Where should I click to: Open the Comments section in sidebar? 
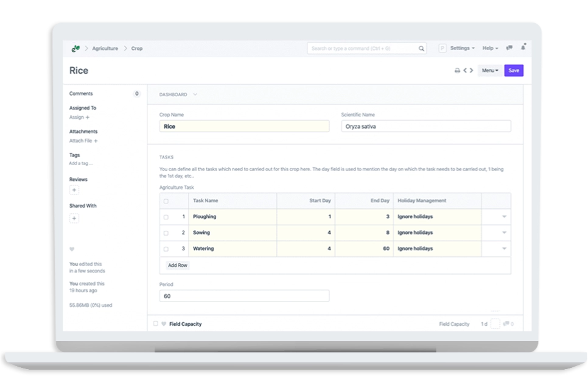click(81, 94)
